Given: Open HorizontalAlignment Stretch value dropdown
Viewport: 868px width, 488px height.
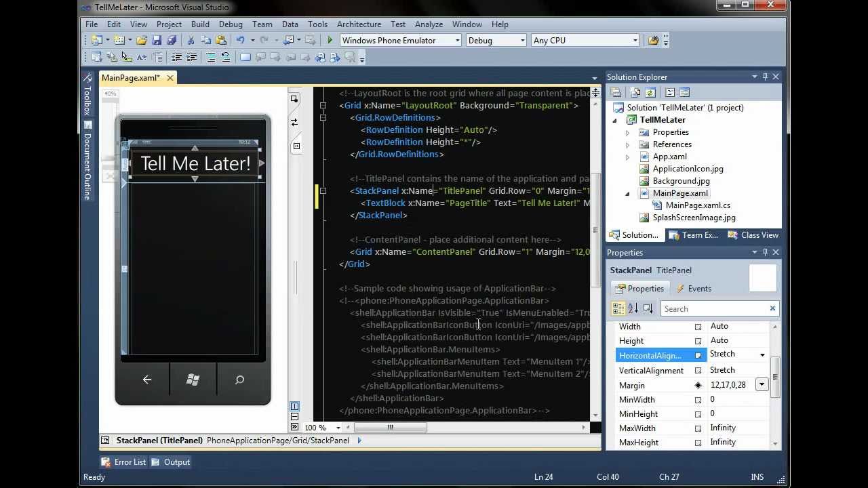Looking at the screenshot, I should point(762,355).
